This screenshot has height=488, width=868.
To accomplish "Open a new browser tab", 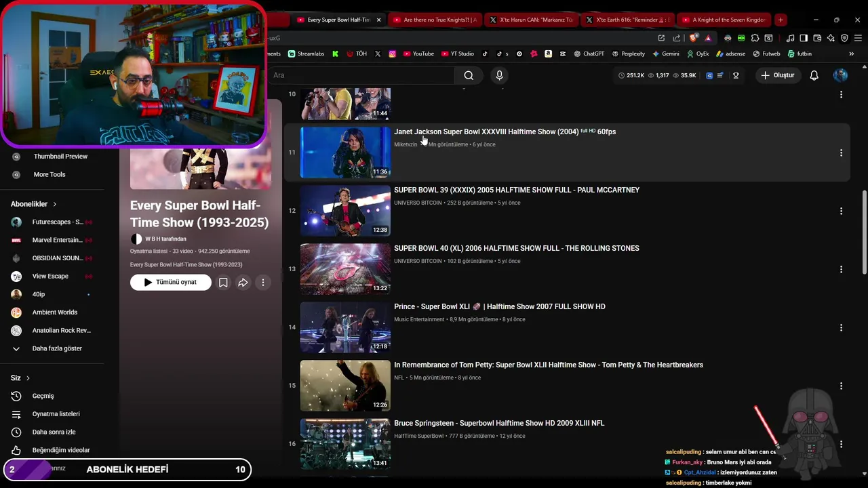I will pos(781,20).
